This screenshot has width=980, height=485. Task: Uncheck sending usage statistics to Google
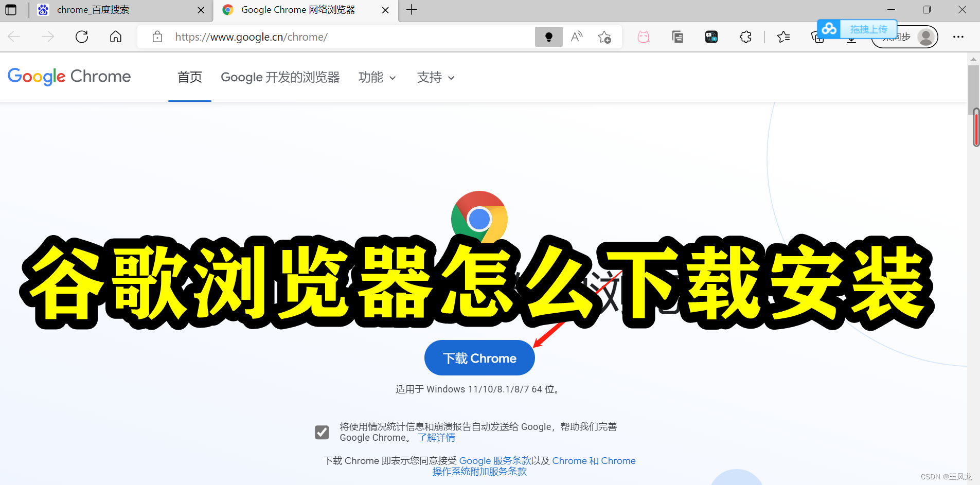[322, 432]
